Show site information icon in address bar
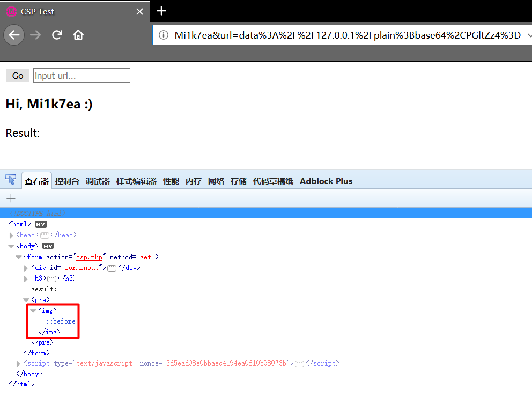Image resolution: width=532 pixels, height=402 pixels. point(164,35)
